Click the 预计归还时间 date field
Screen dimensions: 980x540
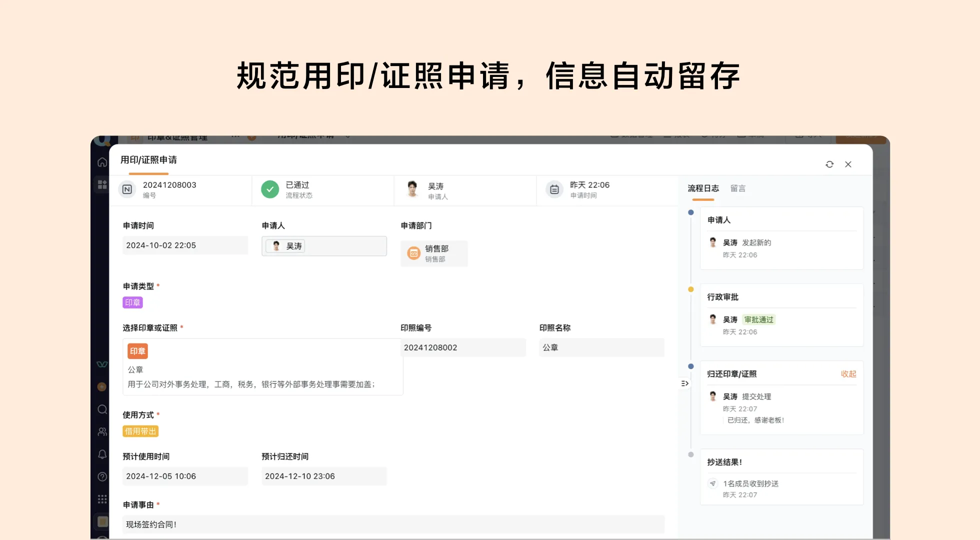coord(324,476)
